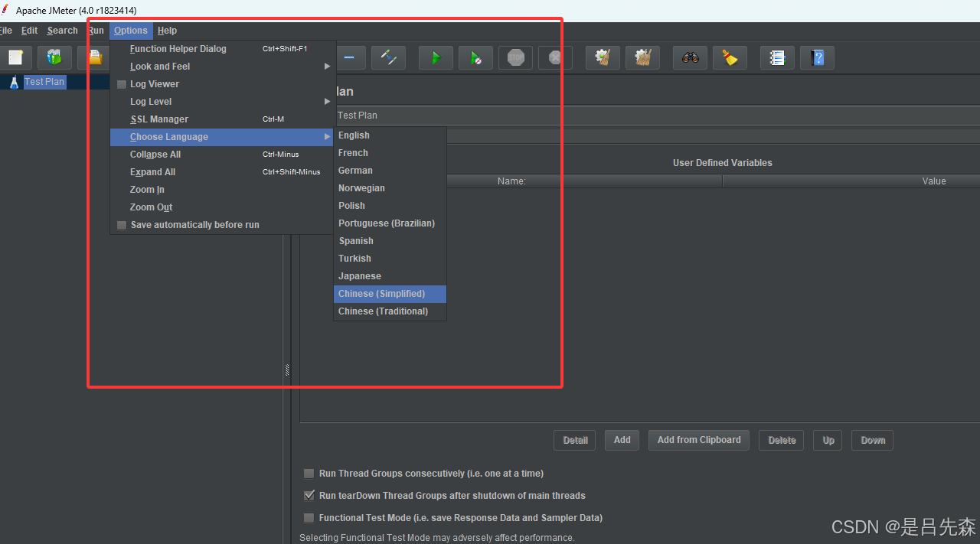The height and width of the screenshot is (544, 980).
Task: Choose German language
Action: pyautogui.click(x=390, y=171)
